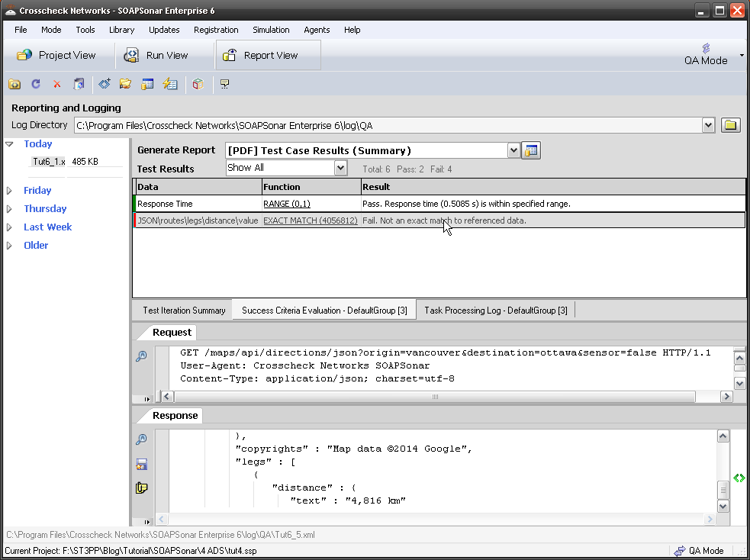Click Response panel scroll down arrow
This screenshot has height=560, width=750.
[x=723, y=506]
